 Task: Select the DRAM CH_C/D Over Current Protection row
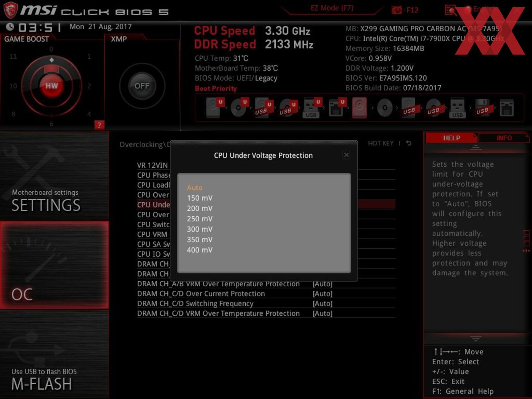(266, 293)
